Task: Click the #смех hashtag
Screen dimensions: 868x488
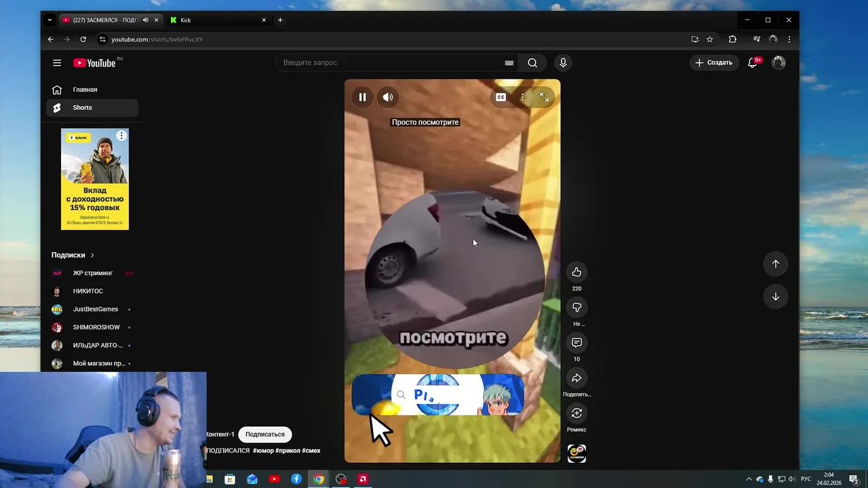Action: click(311, 450)
